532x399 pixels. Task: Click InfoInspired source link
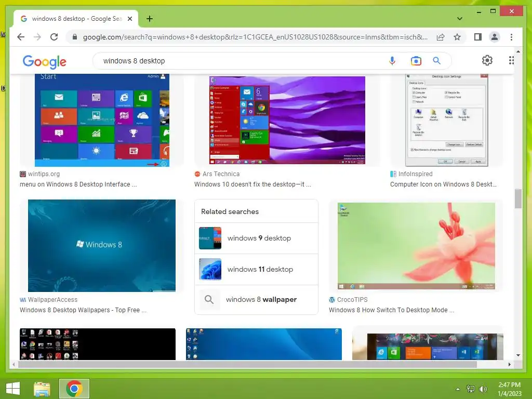[x=411, y=174]
